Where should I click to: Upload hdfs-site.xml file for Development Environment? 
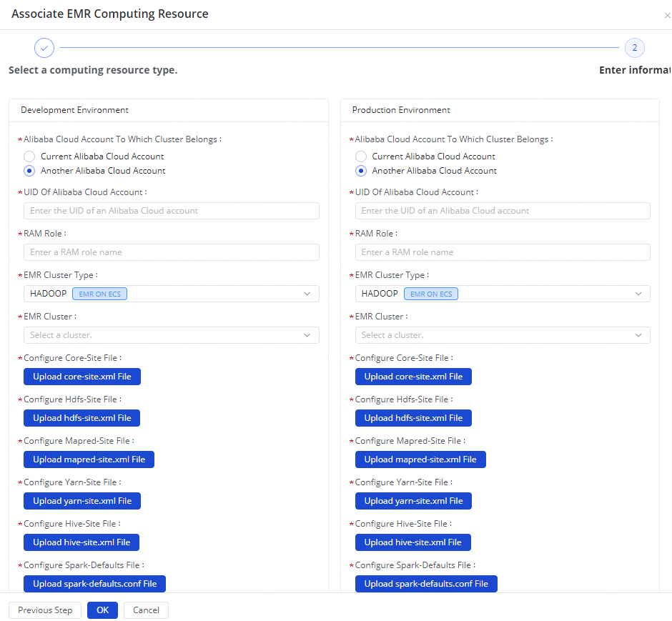coord(82,418)
